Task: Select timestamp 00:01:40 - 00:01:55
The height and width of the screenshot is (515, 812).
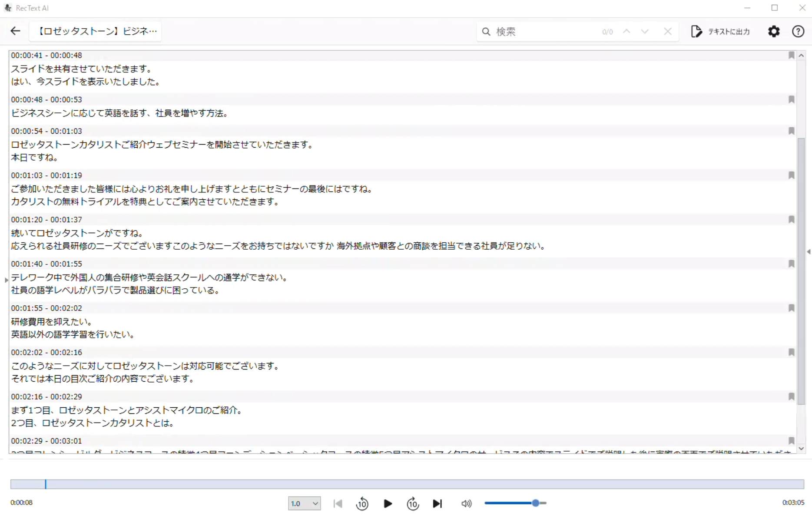Action: pos(46,264)
